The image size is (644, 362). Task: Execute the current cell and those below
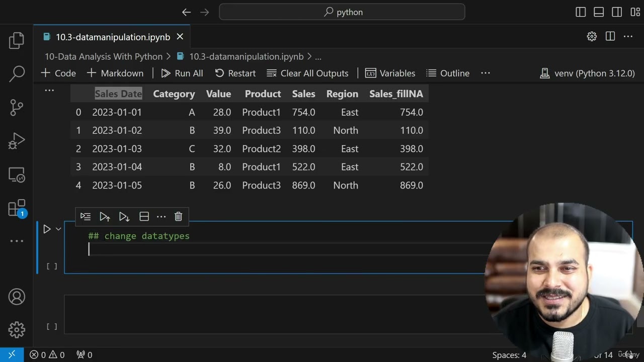point(124,216)
